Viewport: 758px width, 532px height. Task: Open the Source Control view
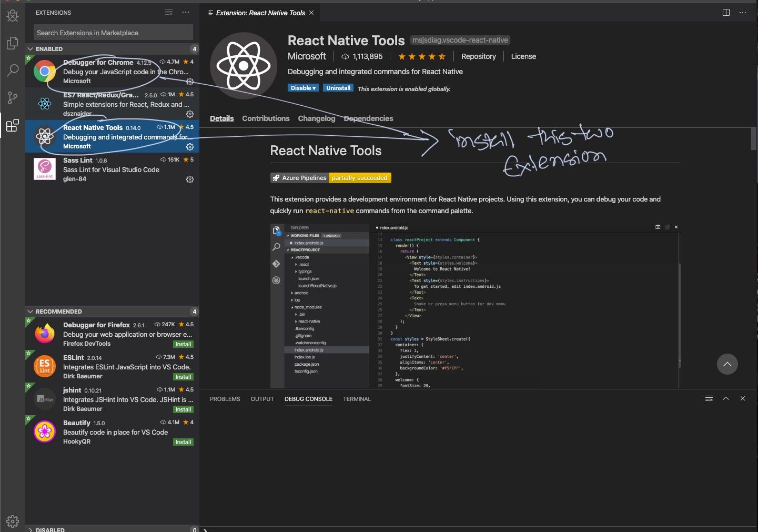pos(13,98)
